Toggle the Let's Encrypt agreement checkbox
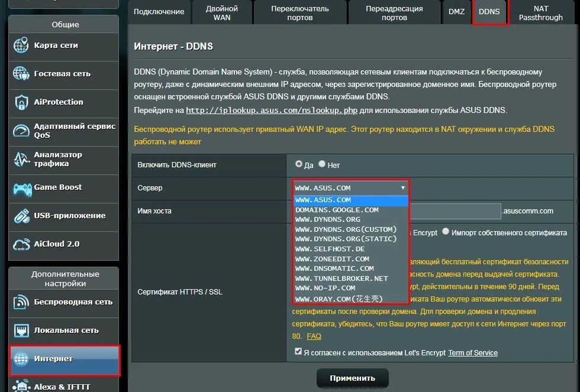Screen dimensions: 580x392 pyautogui.click(x=298, y=351)
